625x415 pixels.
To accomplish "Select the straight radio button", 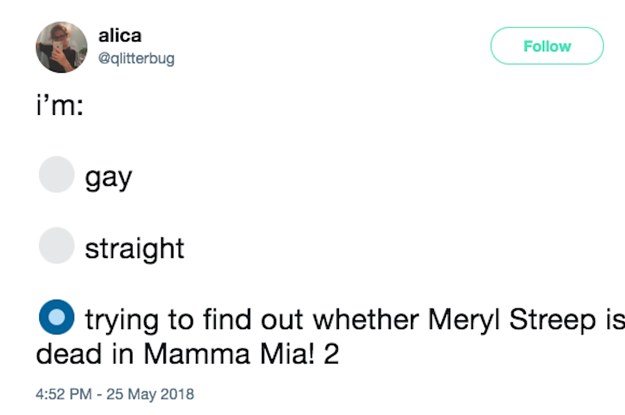I will (56, 246).
